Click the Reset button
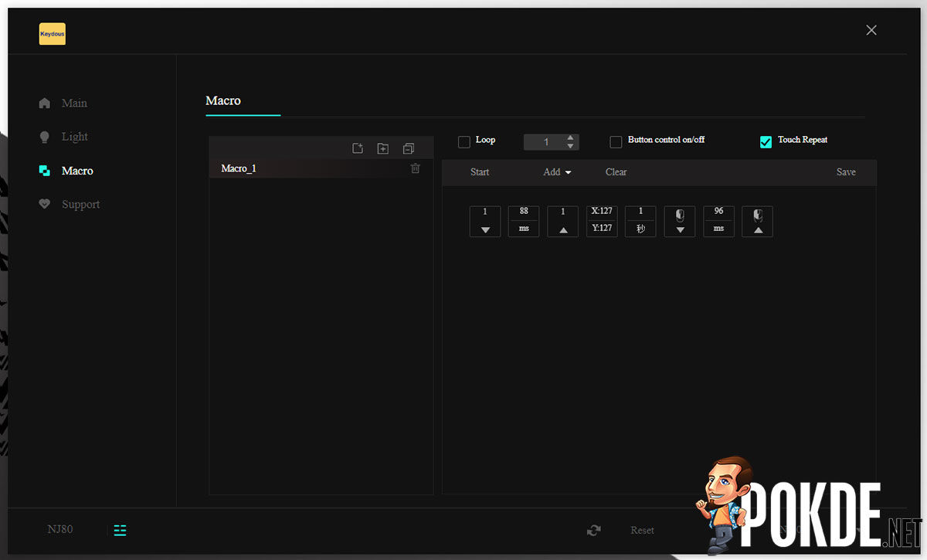 [x=642, y=531]
